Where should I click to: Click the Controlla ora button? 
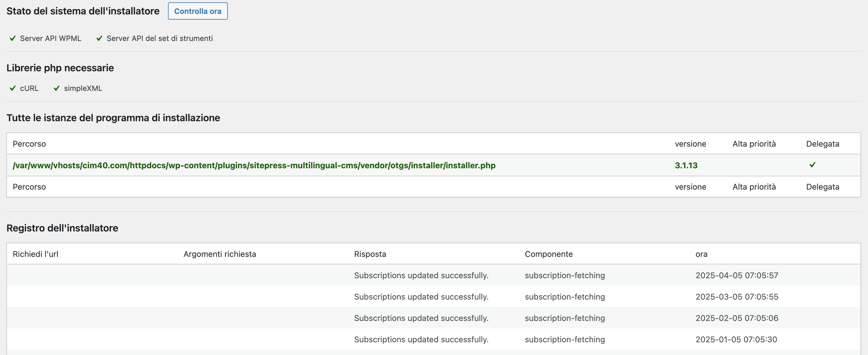[x=197, y=11]
